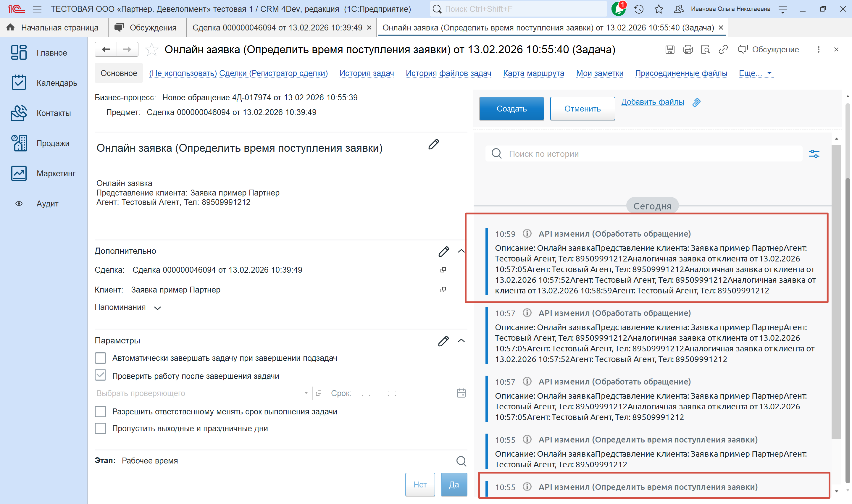The height and width of the screenshot is (504, 852).
Task: Click the copy link chain icon
Action: point(723,50)
